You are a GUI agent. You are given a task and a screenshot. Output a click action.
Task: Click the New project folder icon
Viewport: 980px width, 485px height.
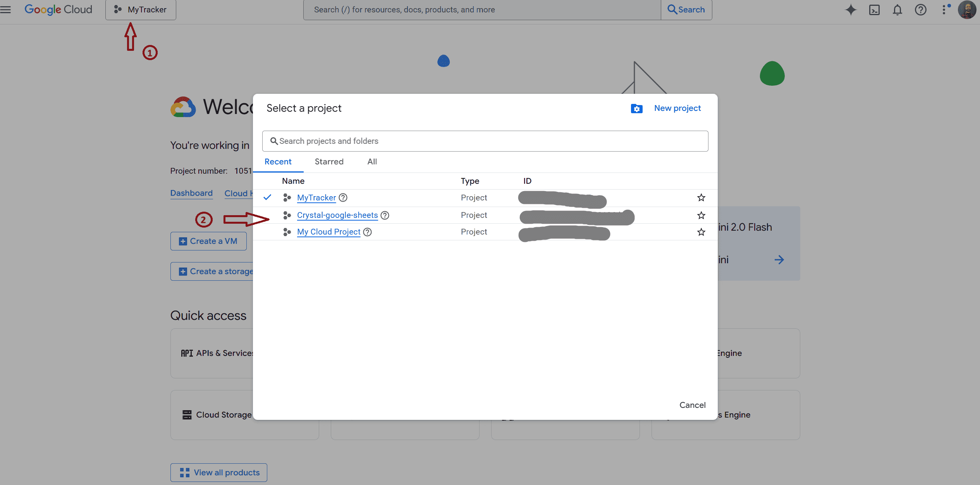(x=636, y=109)
